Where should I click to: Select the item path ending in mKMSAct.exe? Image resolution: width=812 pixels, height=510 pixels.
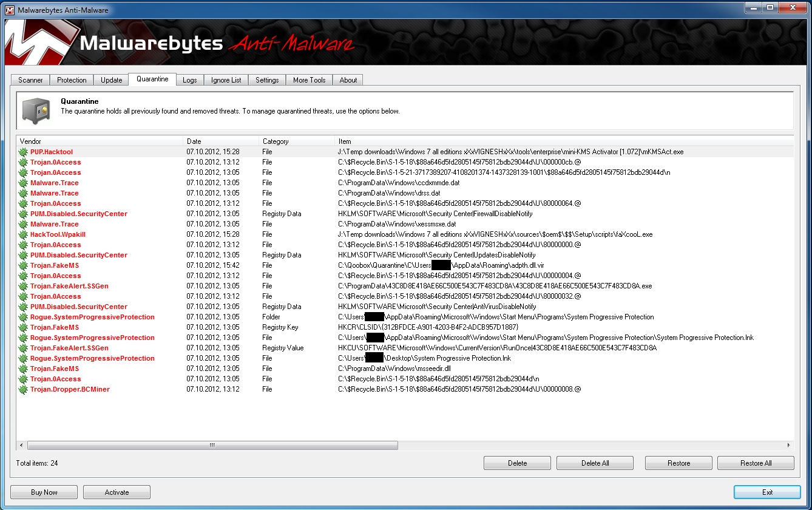click(x=510, y=152)
